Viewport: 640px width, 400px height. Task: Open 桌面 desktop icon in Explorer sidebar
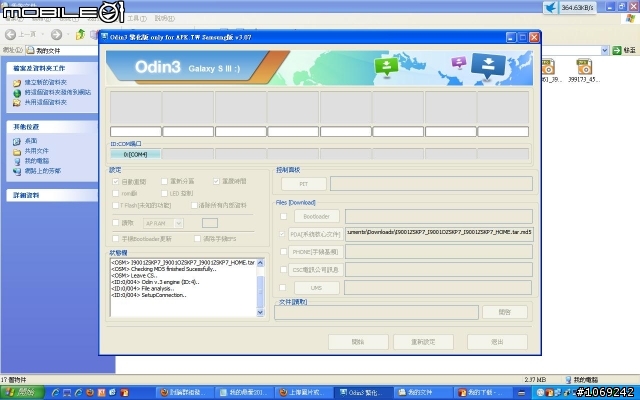(17, 142)
